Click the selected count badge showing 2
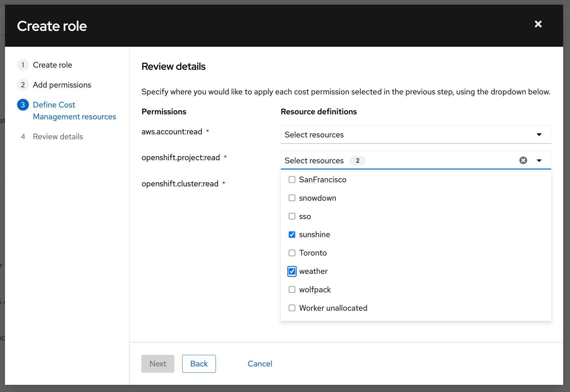This screenshot has height=392, width=570. (358, 160)
